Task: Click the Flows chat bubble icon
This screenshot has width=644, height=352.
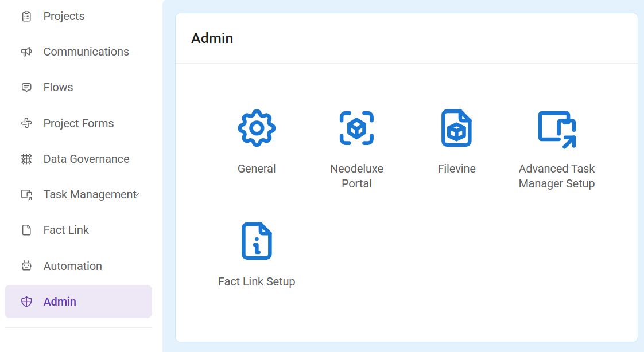Action: coord(27,87)
